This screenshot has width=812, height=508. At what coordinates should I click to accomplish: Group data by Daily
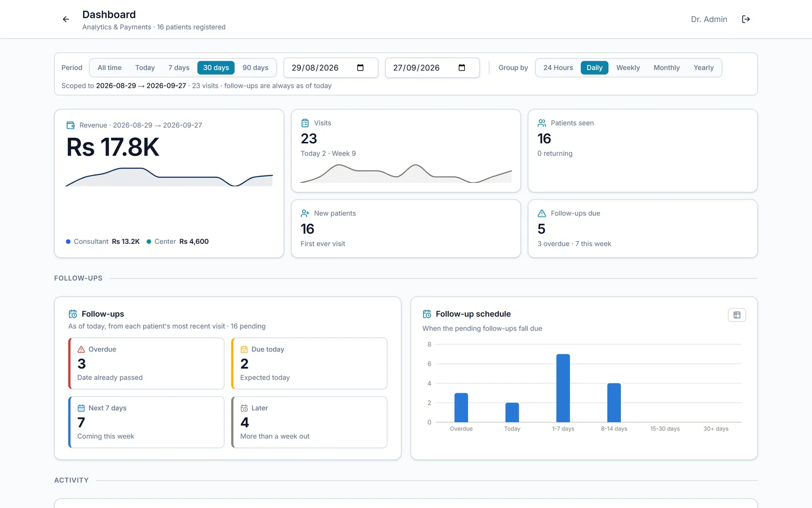594,68
